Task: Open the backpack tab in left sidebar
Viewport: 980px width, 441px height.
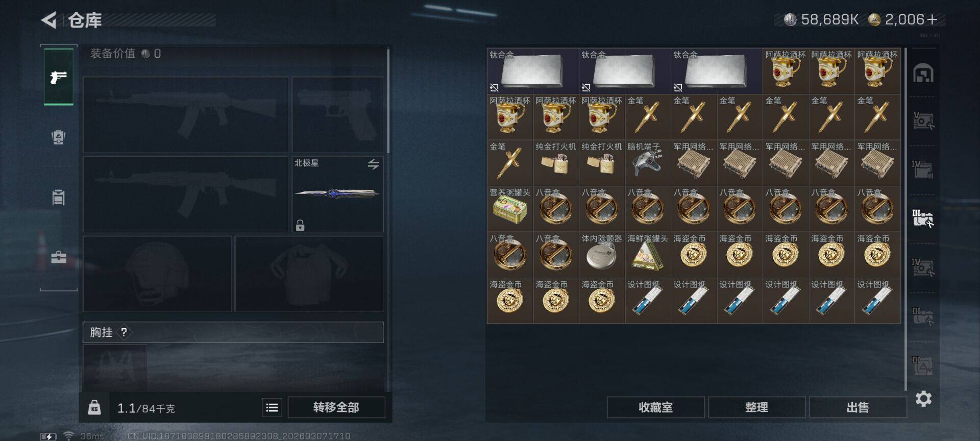Action: click(x=59, y=137)
